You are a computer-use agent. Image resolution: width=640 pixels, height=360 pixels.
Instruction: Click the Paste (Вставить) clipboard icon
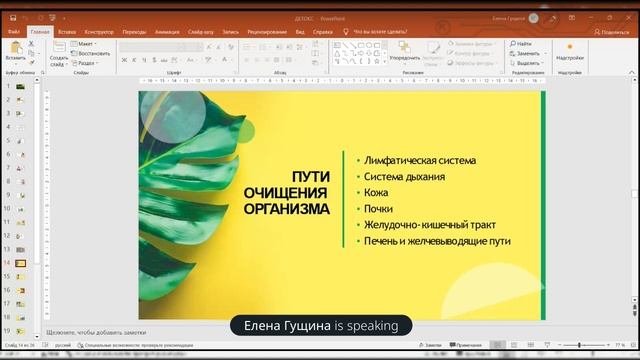point(16,48)
